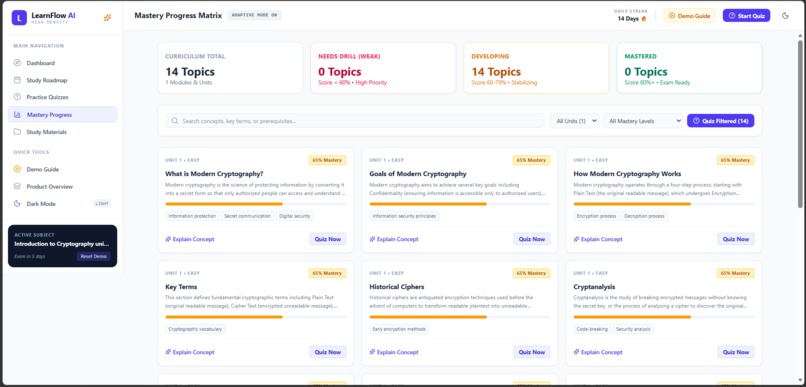This screenshot has height=387, width=806.
Task: Click the Study Roadmap calendar icon
Action: click(17, 80)
